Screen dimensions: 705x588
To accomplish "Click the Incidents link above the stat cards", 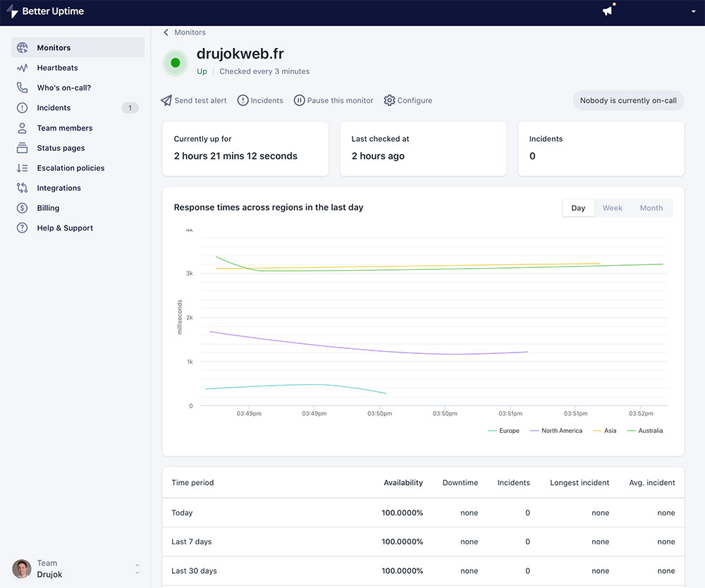I will [x=267, y=101].
